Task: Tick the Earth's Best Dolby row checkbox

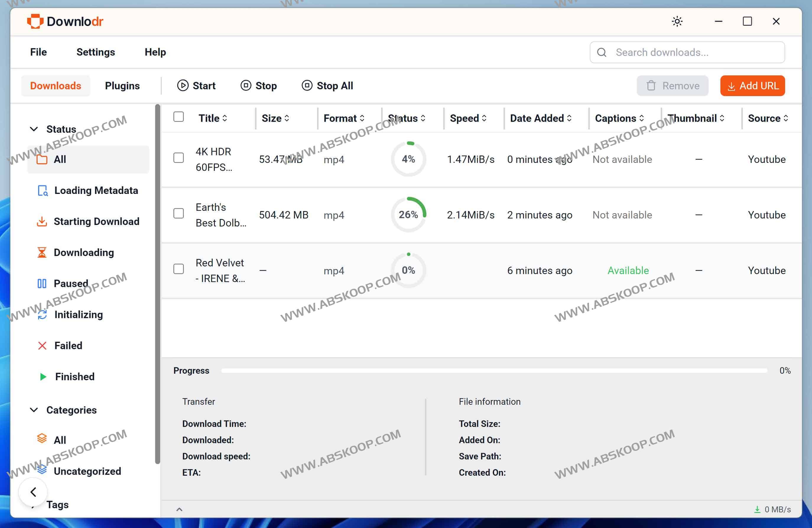Action: (x=178, y=214)
